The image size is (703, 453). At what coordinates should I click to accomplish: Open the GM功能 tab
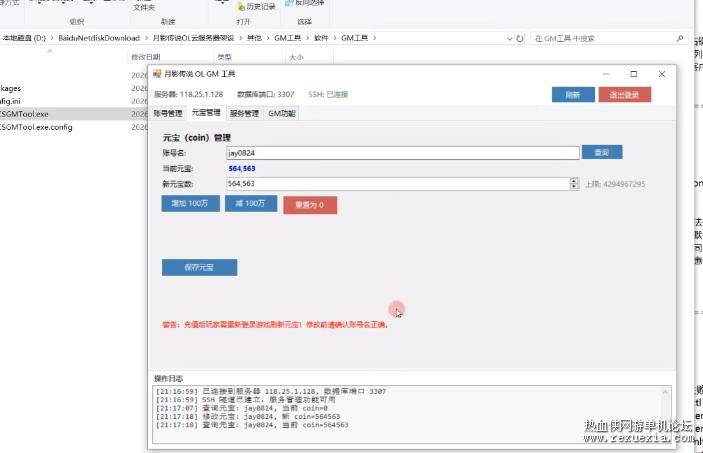pos(282,113)
